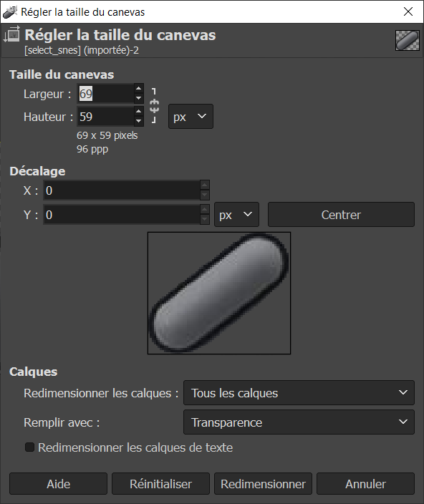Click the canvas preview image
424x504 pixels.
pyautogui.click(x=219, y=293)
